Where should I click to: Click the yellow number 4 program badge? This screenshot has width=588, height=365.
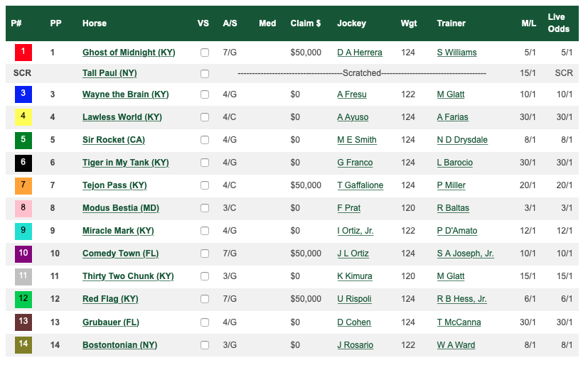point(23,117)
